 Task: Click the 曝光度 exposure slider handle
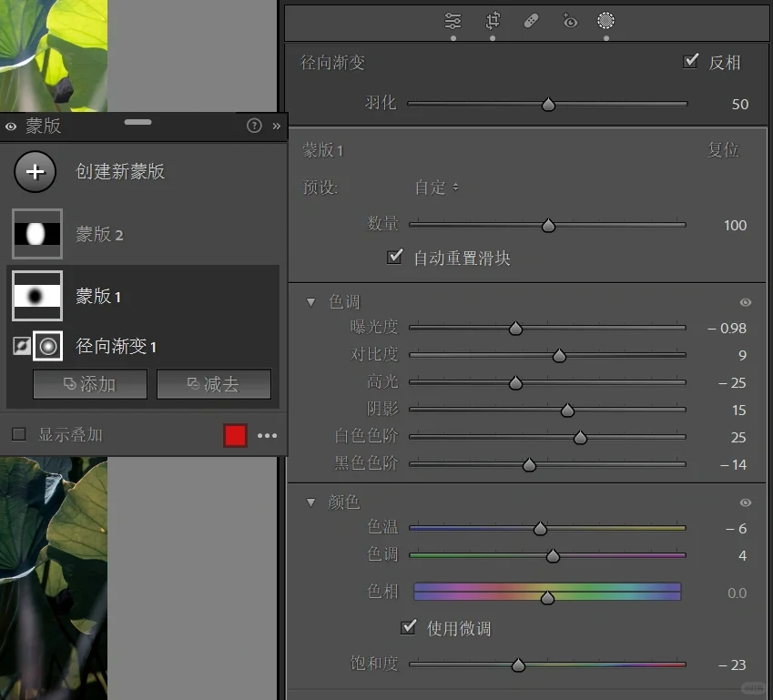[x=515, y=329]
